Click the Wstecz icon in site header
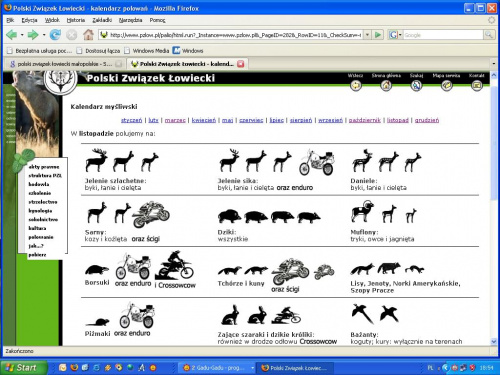Screen dimensions: 500x375 356,86
